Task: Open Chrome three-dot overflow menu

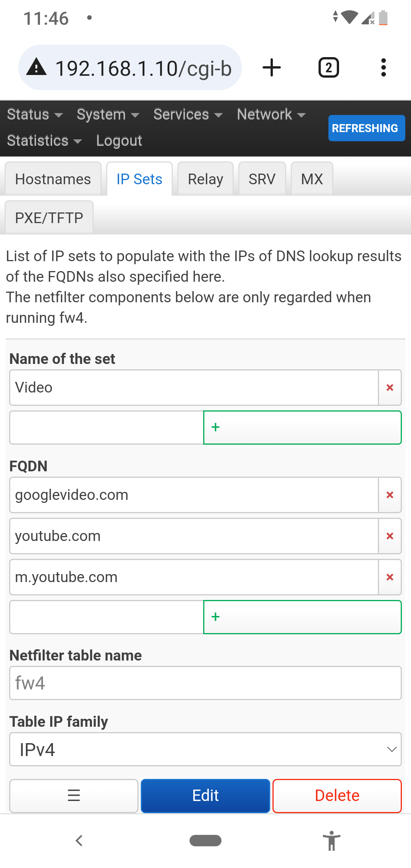Action: (x=384, y=68)
